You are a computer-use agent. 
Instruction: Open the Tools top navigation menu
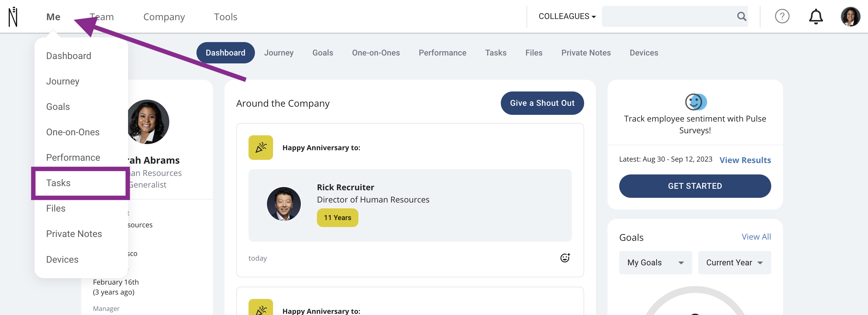click(x=225, y=17)
